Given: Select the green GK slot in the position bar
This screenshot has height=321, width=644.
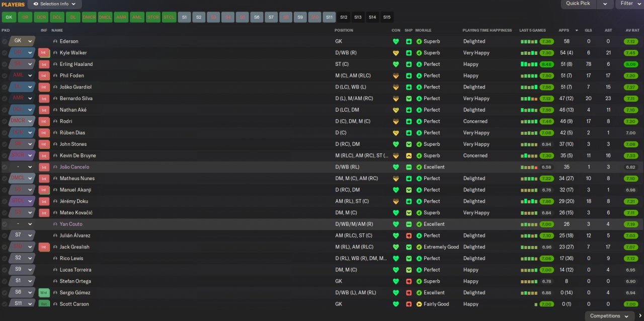Looking at the screenshot, I should (9, 17).
